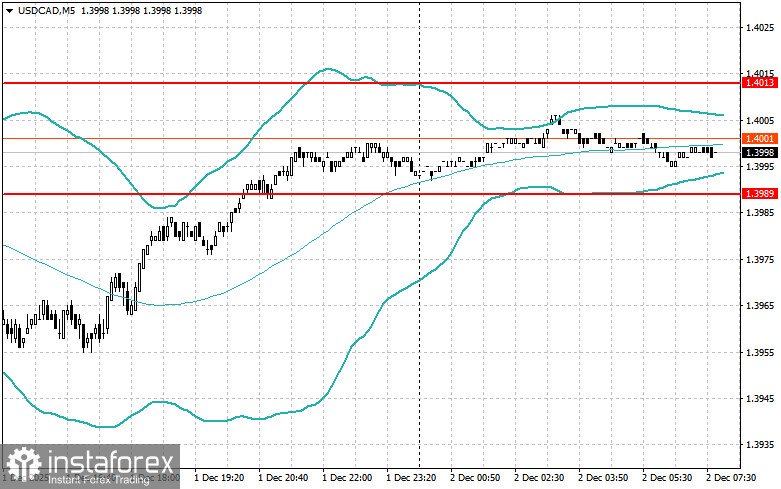Select the 1.3985 price axis value
This screenshot has height=489, width=781.
[760, 213]
